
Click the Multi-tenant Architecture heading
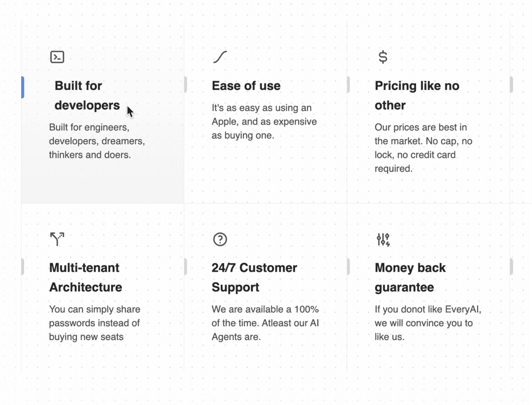(x=85, y=277)
